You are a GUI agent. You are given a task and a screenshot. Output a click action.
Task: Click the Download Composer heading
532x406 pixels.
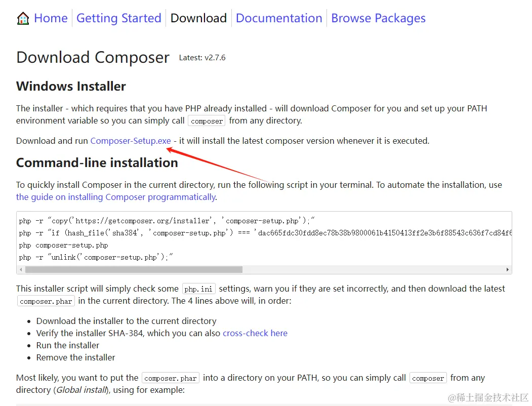93,57
